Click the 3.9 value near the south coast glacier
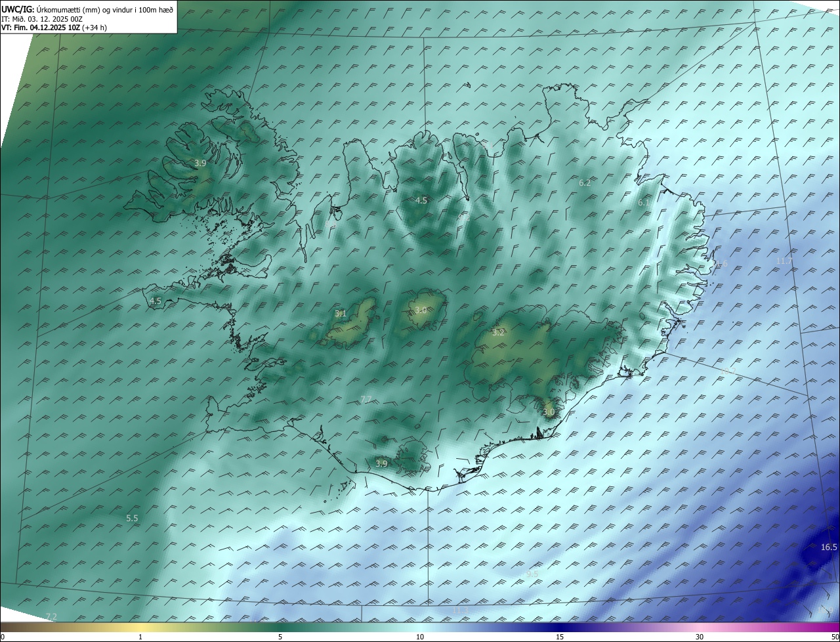The height and width of the screenshot is (642, 840). point(381,463)
